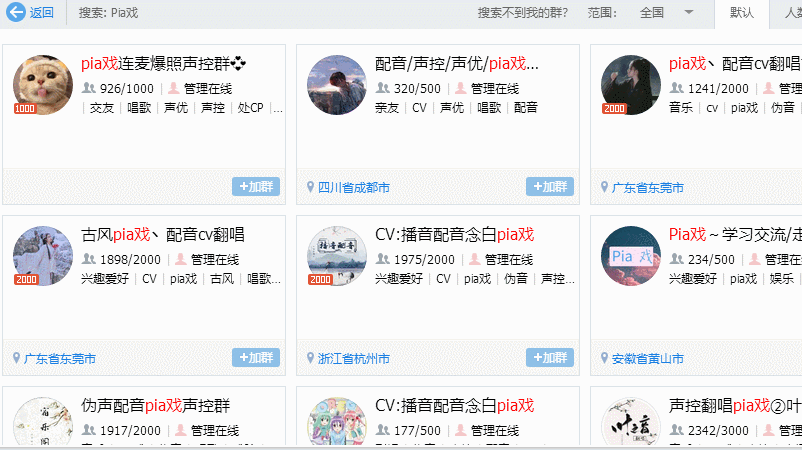Click 处CP tag in first group card
The image size is (802, 450).
tap(251, 108)
